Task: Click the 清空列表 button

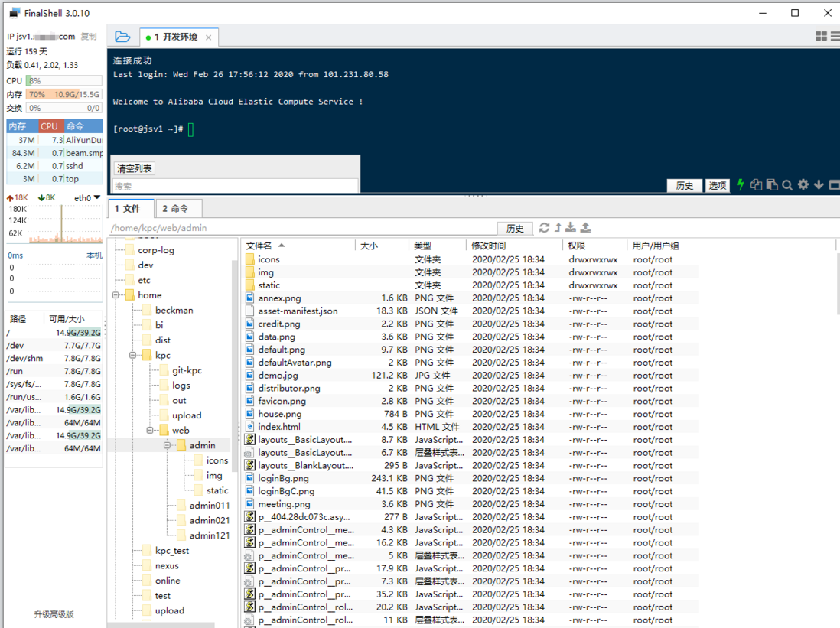Action: click(135, 168)
